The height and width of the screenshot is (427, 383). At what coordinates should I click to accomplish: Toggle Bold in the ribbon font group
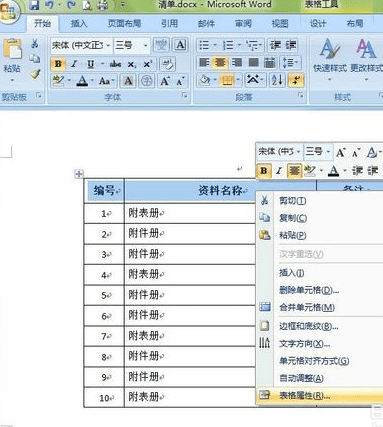(x=58, y=64)
